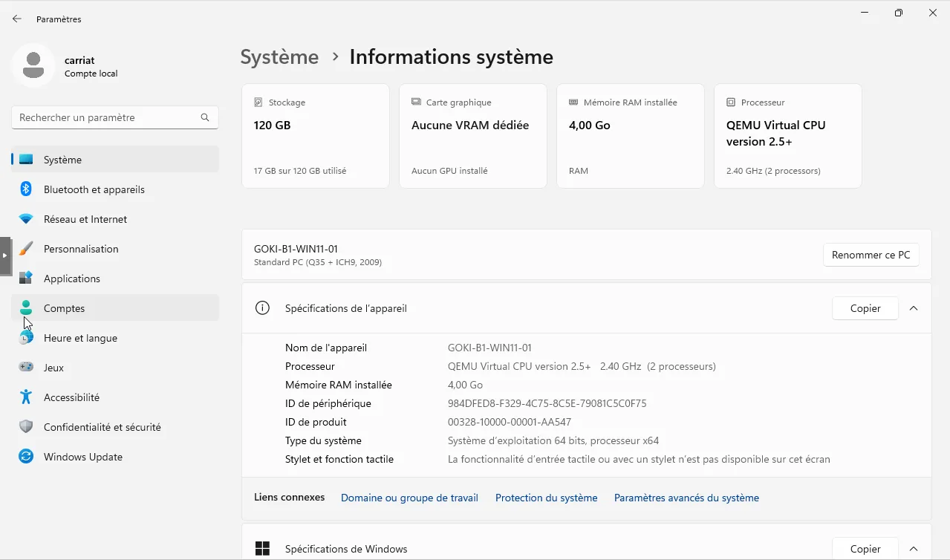Click the Personnalisation paintbrush icon
The image size is (950, 560).
point(26,249)
